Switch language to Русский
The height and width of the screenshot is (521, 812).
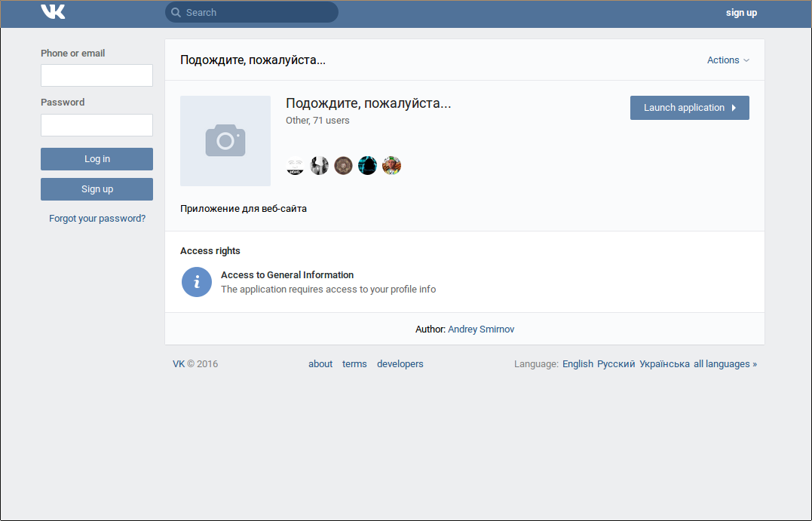coord(616,364)
